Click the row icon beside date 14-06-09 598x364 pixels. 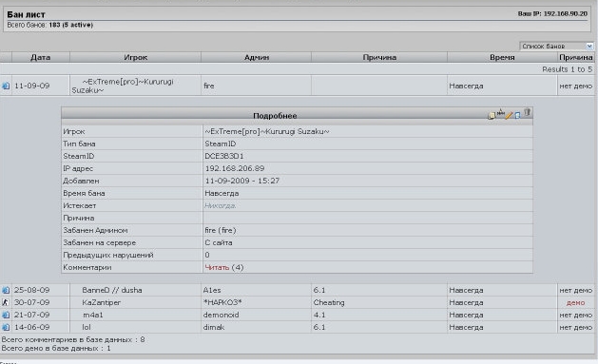tap(6, 327)
